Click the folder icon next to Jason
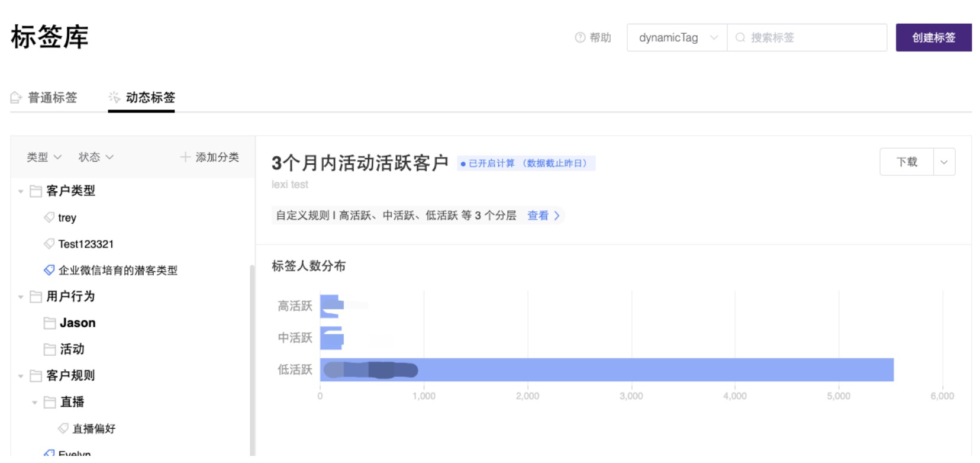The height and width of the screenshot is (463, 980). 50,323
